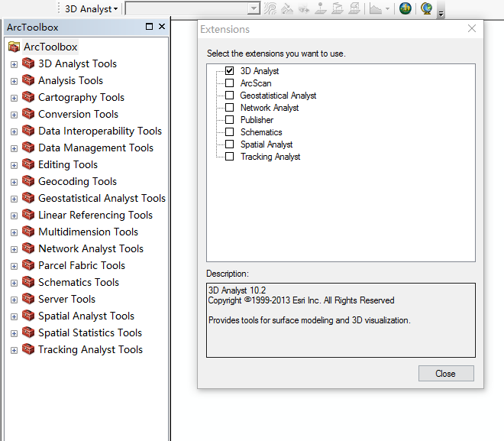Viewport: 504px width, 441px height.
Task: Expand the Multidimension Tools toolbox
Action: coord(14,232)
